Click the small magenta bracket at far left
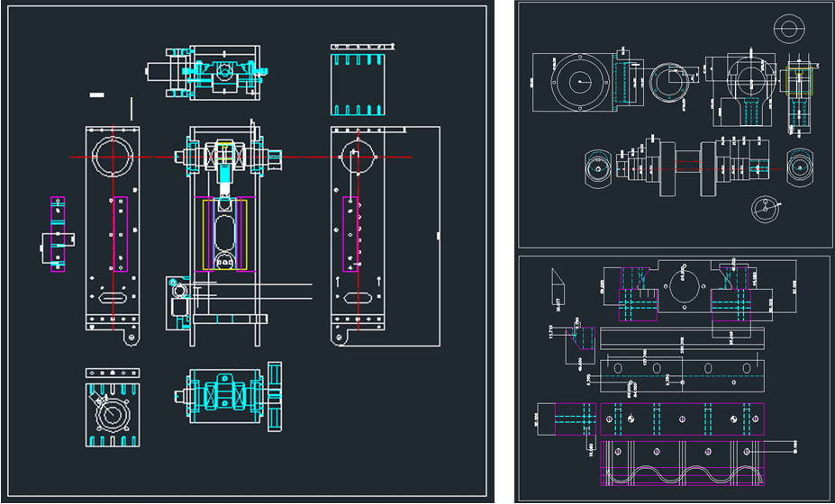This screenshot has width=835, height=504. (x=57, y=233)
